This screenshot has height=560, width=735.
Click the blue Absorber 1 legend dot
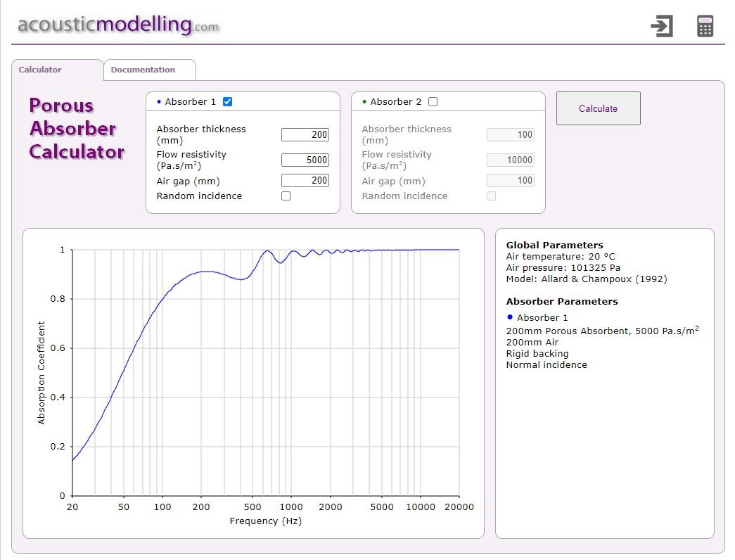(x=510, y=317)
